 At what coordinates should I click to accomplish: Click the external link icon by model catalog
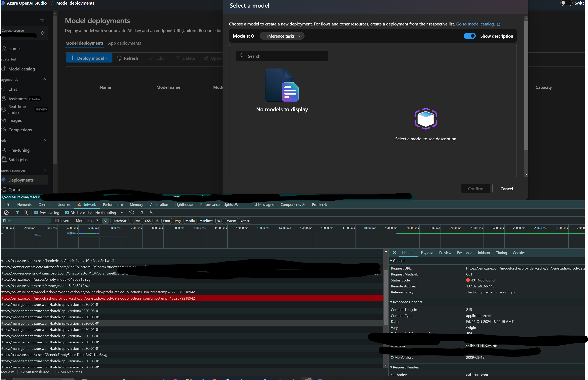tap(499, 24)
